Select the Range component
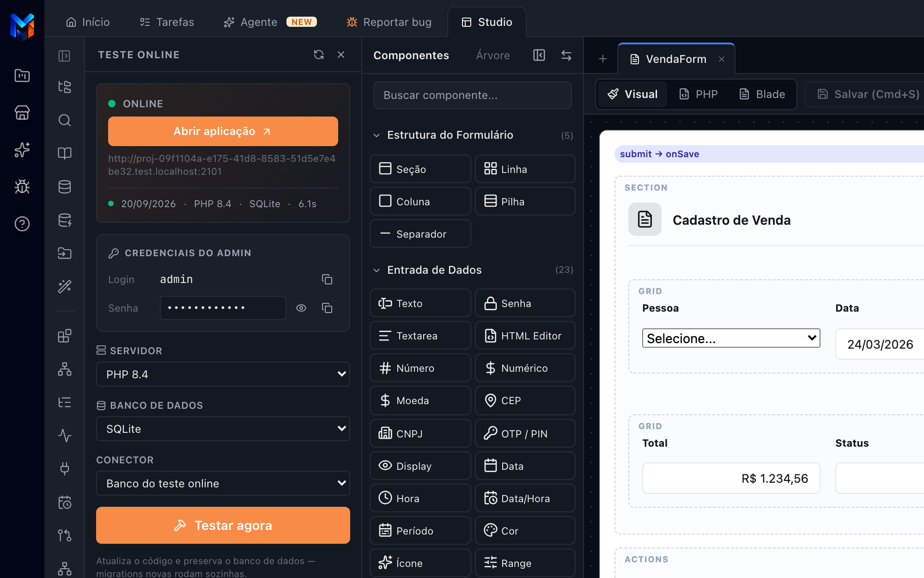Screen dimensions: 924x578 525,563
